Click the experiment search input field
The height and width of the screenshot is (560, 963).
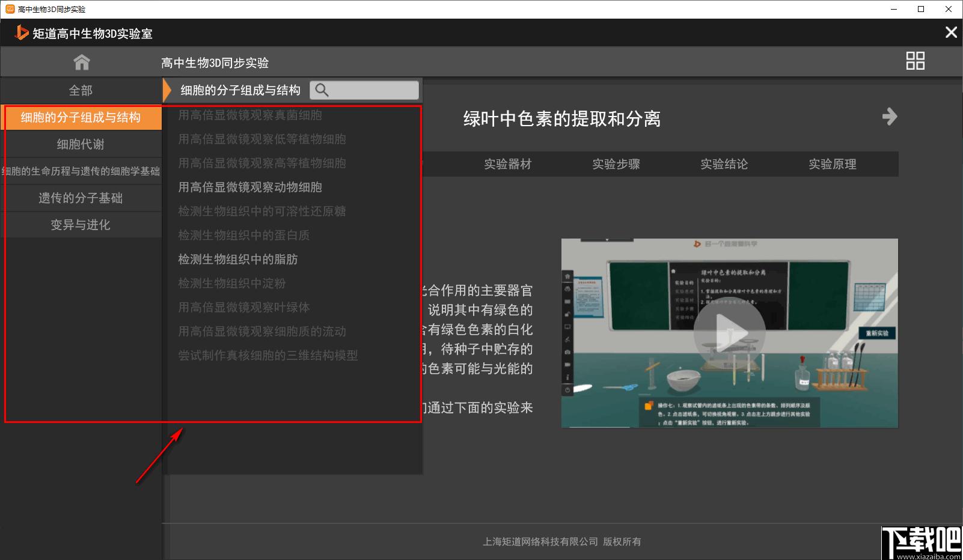(373, 90)
